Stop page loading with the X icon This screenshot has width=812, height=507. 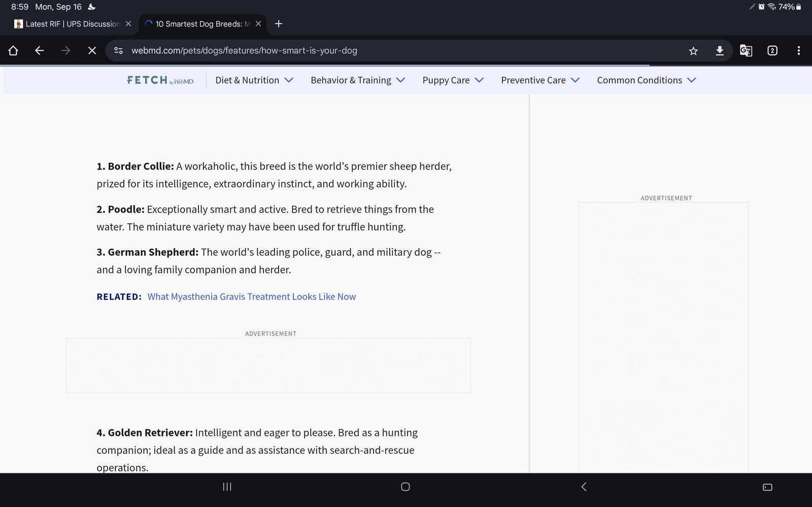(x=92, y=50)
